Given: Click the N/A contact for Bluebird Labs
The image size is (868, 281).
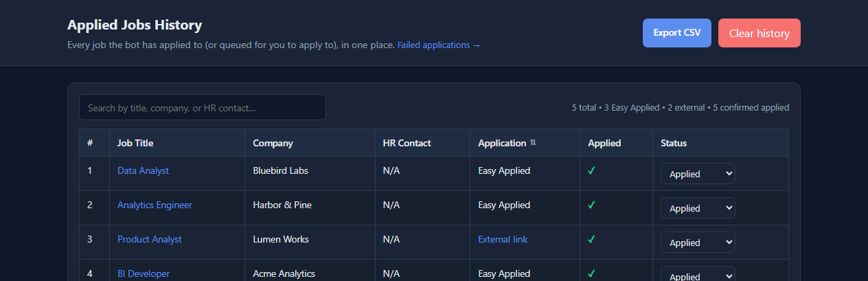Looking at the screenshot, I should point(391,170).
